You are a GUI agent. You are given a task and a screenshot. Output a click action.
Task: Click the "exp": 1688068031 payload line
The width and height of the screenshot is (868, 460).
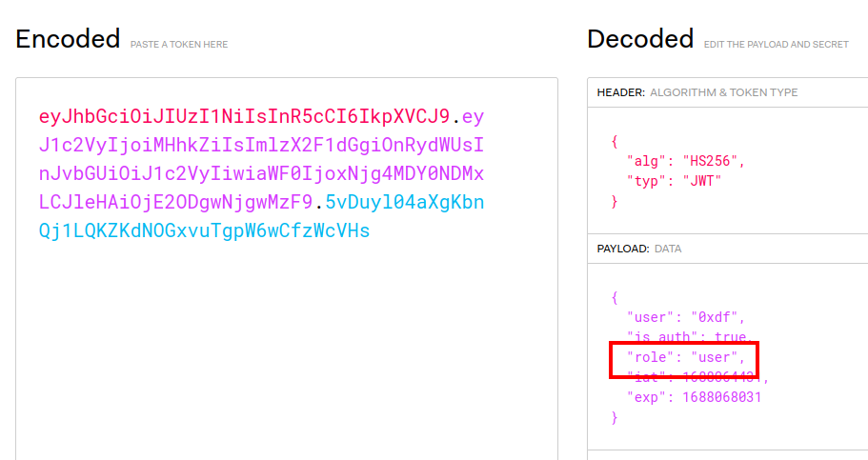(x=694, y=397)
